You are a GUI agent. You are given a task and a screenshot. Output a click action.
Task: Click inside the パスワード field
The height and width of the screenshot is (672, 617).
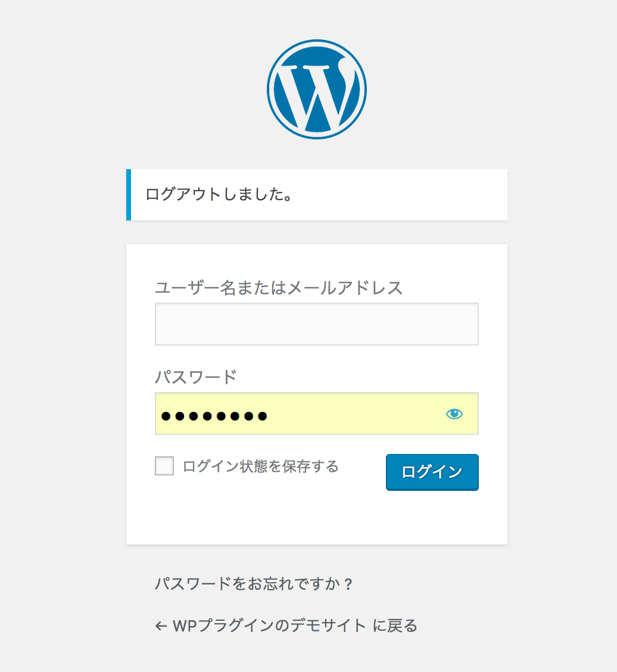pos(317,413)
